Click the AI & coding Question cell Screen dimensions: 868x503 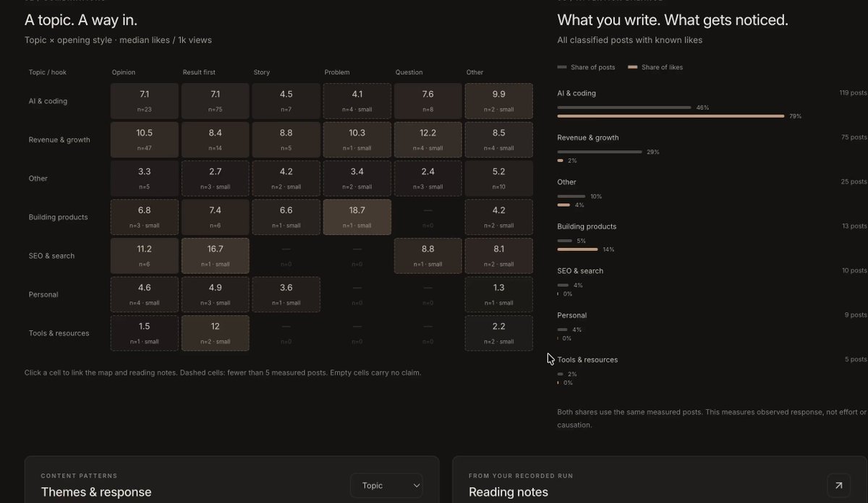tap(428, 101)
